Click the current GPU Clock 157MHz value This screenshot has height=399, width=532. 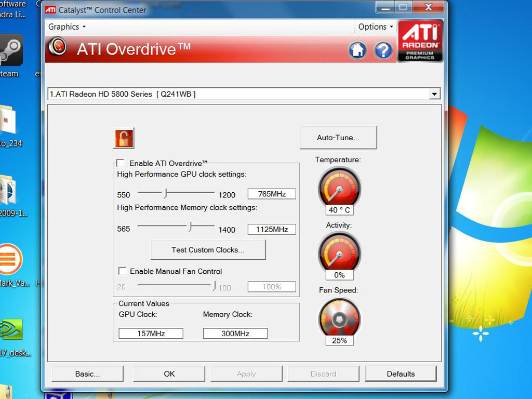click(151, 334)
